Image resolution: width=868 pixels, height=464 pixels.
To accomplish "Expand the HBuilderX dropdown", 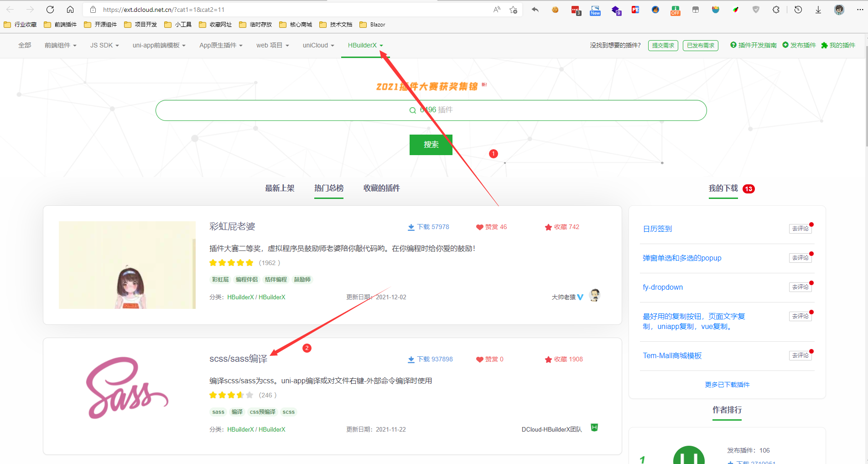I will pyautogui.click(x=365, y=45).
